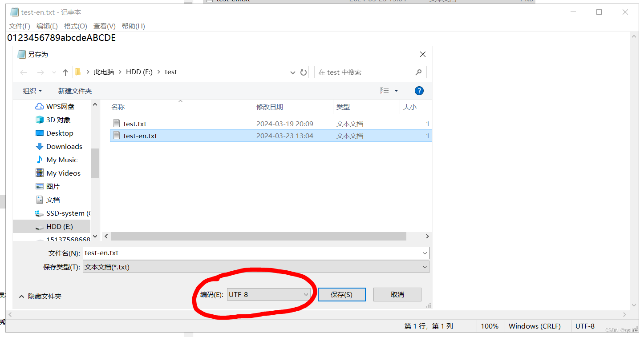Open the 帮助(H) menu
Screen dimensions: 644x337
click(134, 26)
